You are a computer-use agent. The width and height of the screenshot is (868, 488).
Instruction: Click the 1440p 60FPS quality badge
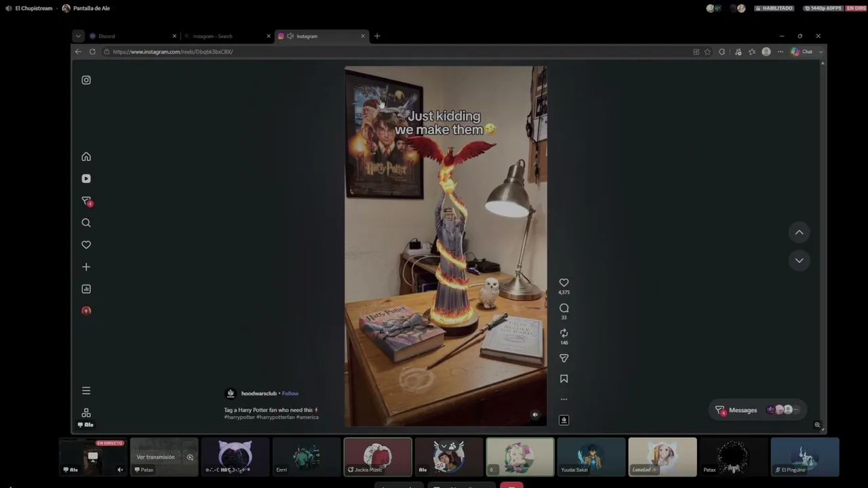[823, 8]
